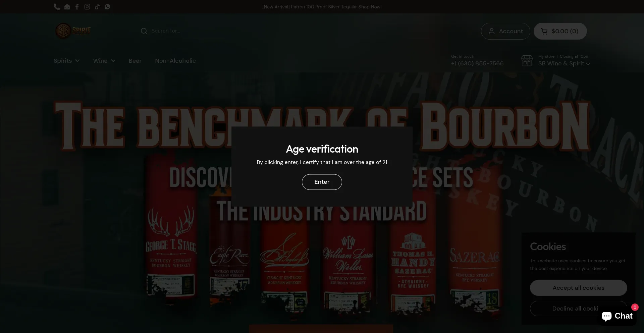This screenshot has height=333, width=644.
Task: Click the chat notification badge 1
Action: pos(635,307)
